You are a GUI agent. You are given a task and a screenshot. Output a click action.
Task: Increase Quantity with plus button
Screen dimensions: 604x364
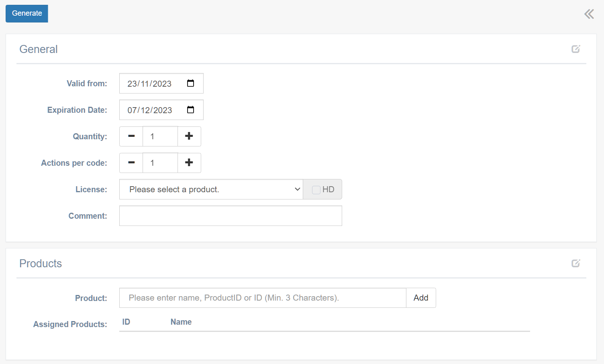pyautogui.click(x=189, y=136)
